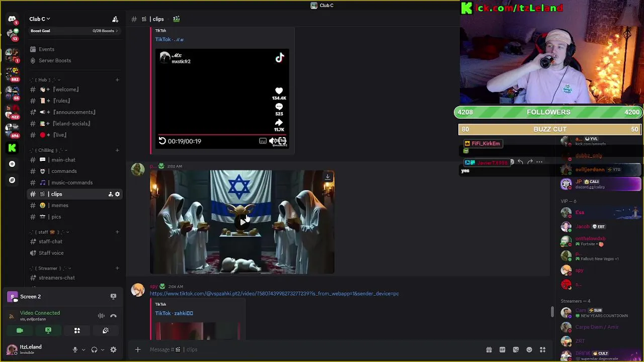Toggle screen share in voice panel

pyautogui.click(x=48, y=330)
